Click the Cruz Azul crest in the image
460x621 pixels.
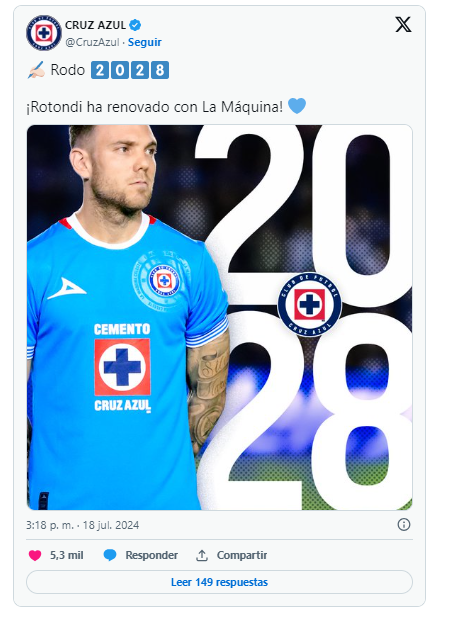309,304
